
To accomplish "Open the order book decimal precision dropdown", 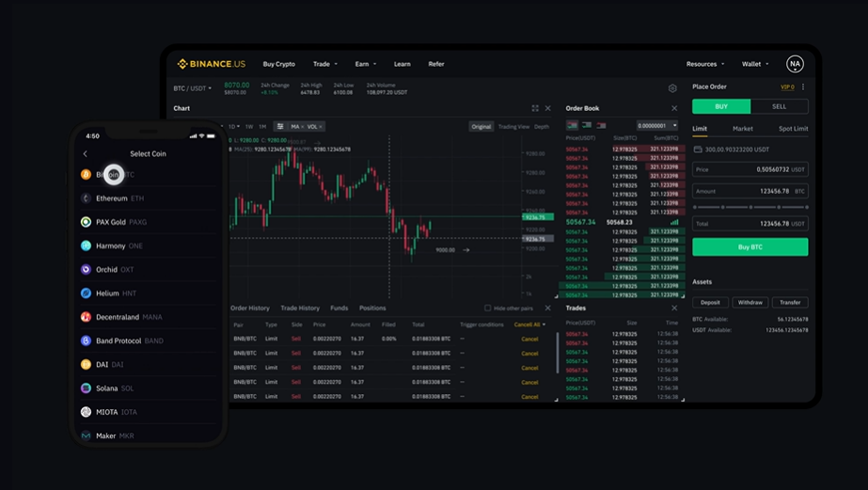I will (x=656, y=125).
